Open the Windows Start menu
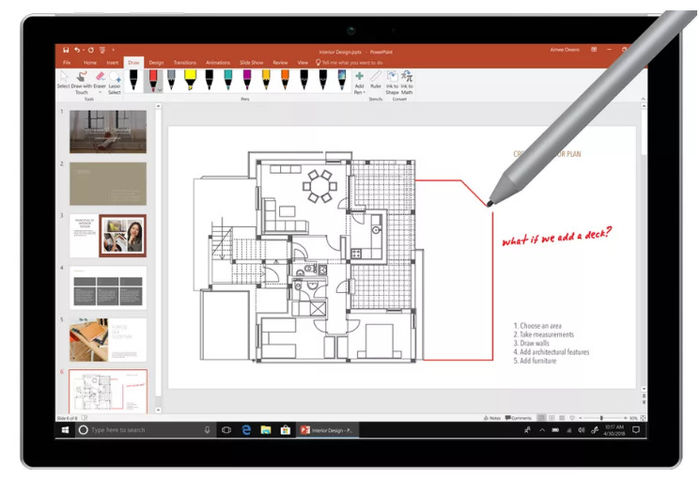 pos(67,429)
